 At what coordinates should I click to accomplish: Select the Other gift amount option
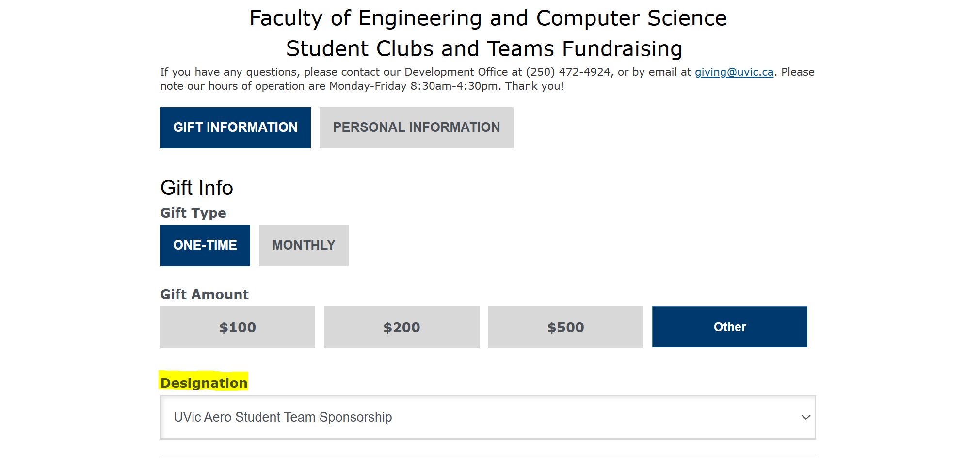tap(729, 327)
